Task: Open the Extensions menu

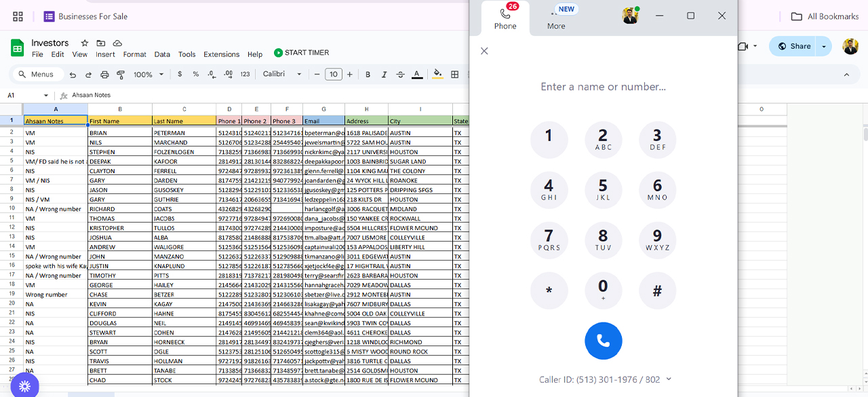Action: coord(221,54)
